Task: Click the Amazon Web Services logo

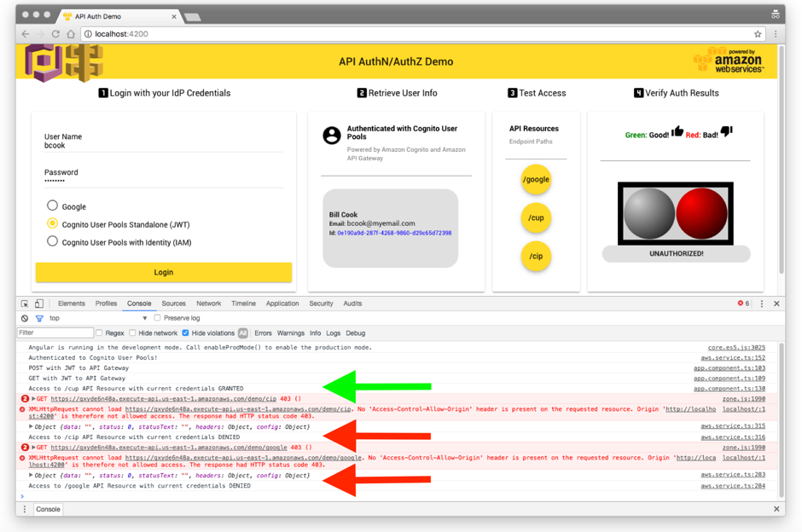Action: click(x=729, y=61)
